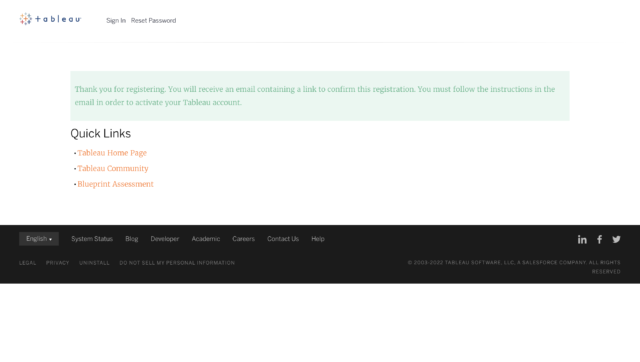The height and width of the screenshot is (362, 640).
Task: Open System Status in footer
Action: click(x=92, y=239)
